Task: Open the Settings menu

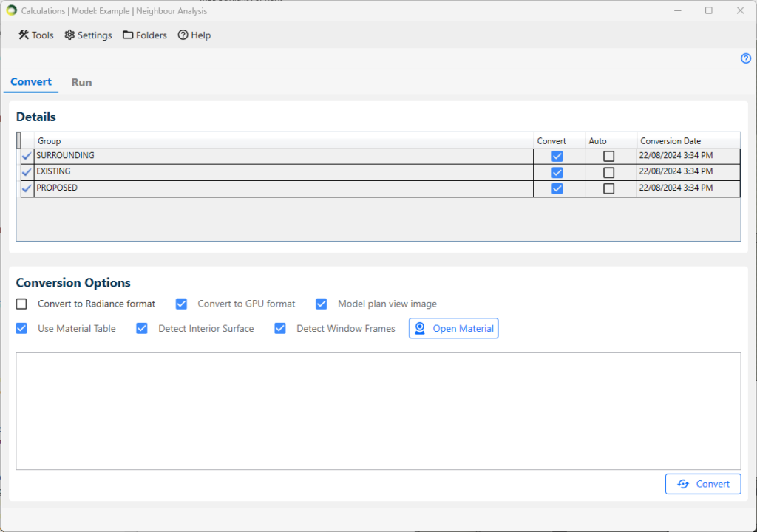Action: (88, 35)
